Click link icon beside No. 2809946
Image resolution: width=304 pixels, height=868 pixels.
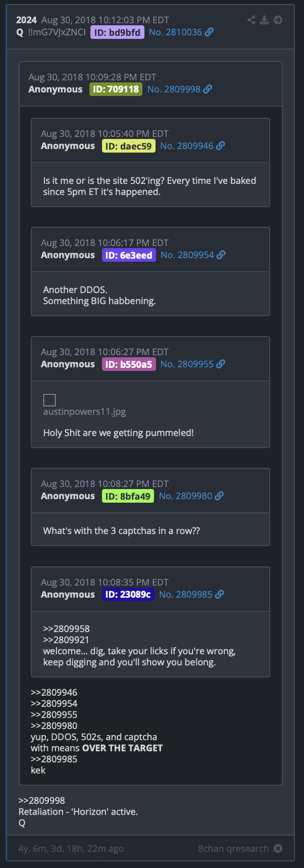click(220, 146)
